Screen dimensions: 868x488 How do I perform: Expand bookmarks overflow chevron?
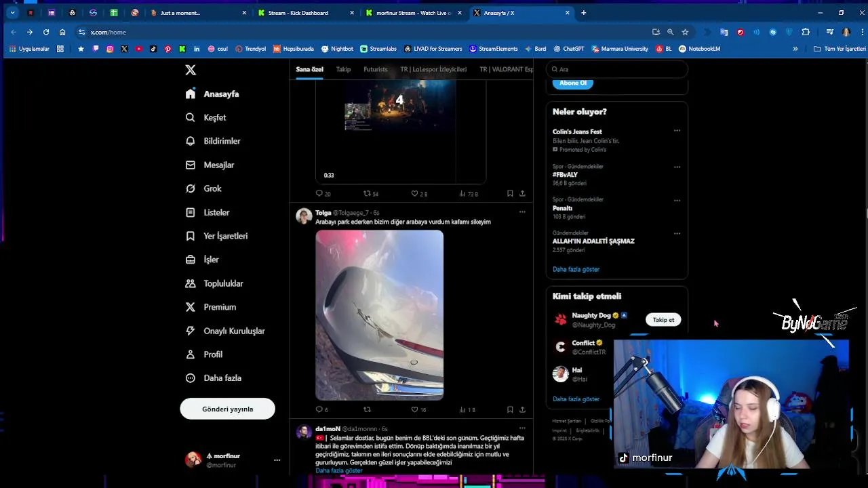[x=795, y=49]
